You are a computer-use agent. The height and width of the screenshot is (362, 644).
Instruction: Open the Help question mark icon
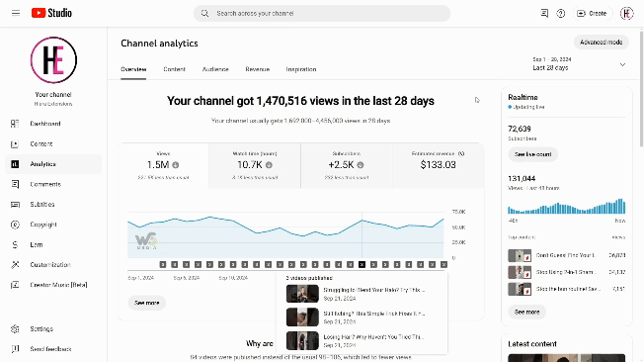(x=561, y=14)
